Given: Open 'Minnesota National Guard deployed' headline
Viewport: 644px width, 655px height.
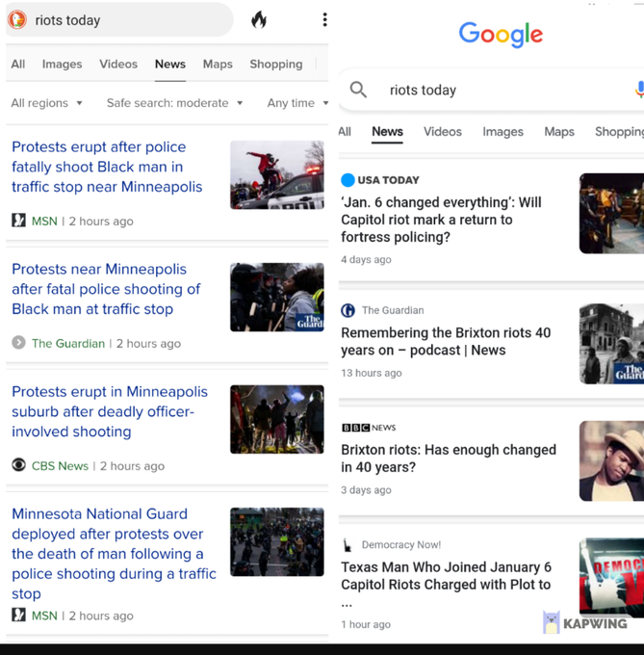Looking at the screenshot, I should click(114, 554).
